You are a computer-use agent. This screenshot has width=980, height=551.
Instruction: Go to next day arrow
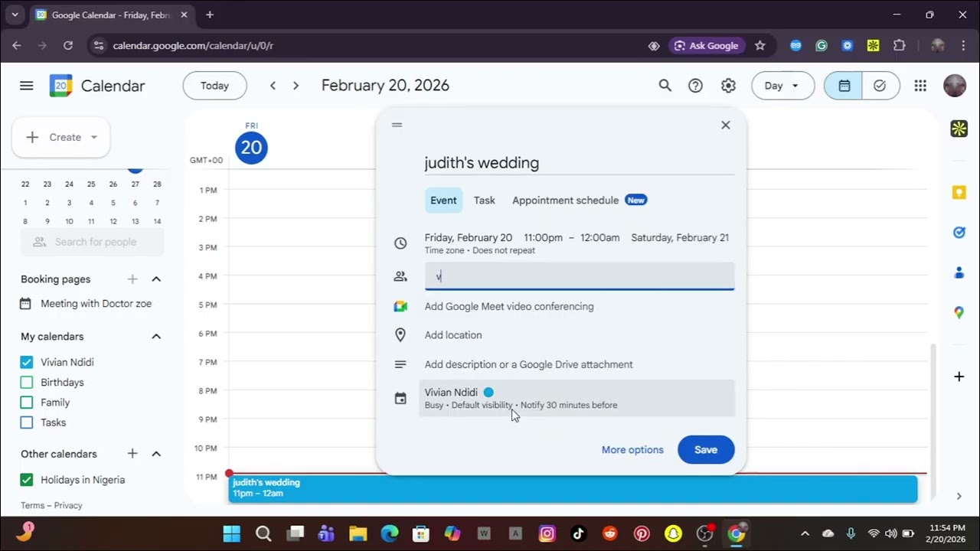[296, 86]
